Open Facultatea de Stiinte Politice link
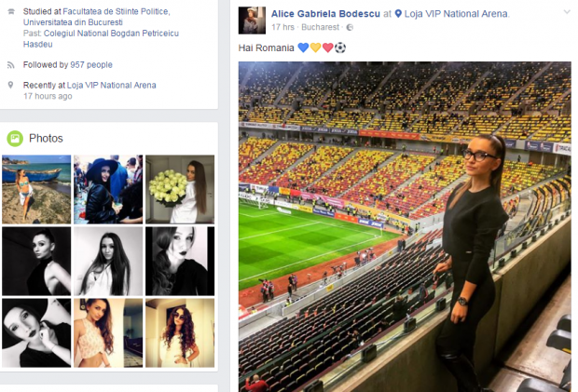This screenshot has height=392, width=578. [96, 17]
